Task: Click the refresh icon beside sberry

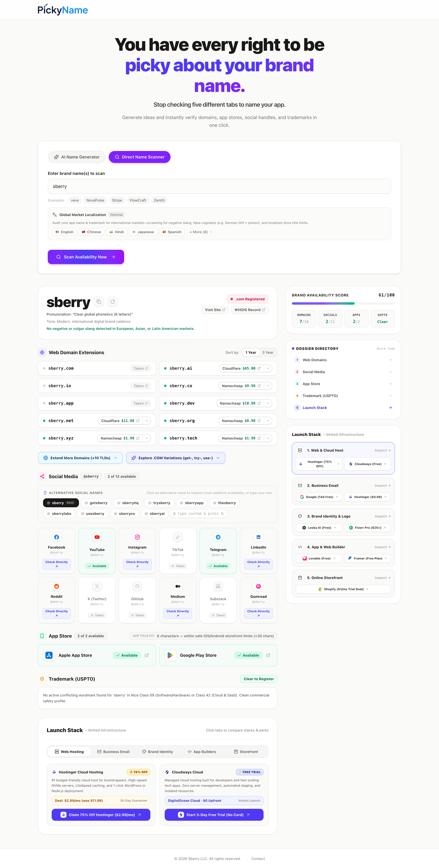Action: pos(113,302)
